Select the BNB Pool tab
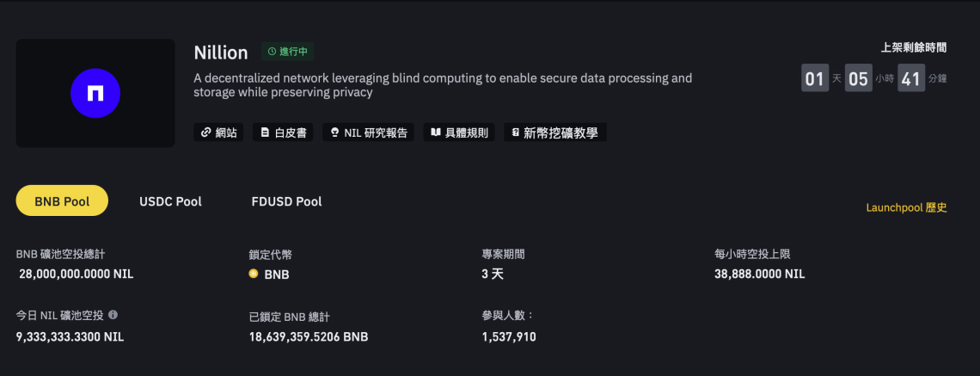The height and width of the screenshot is (376, 980). (x=62, y=200)
